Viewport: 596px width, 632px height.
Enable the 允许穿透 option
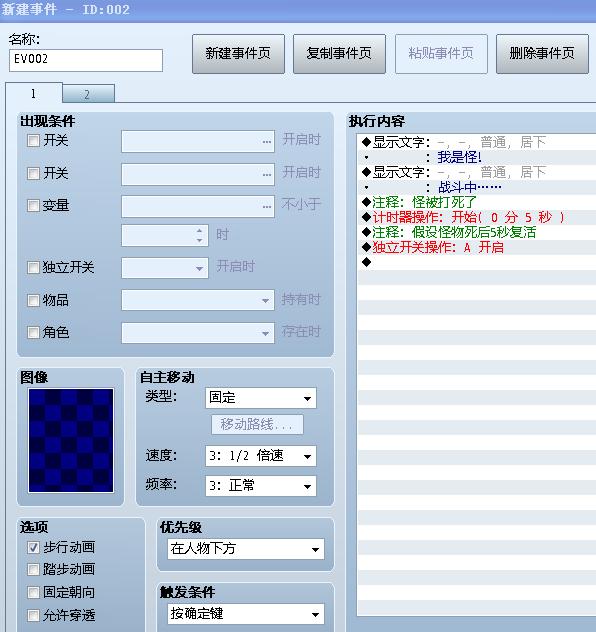pos(33,615)
